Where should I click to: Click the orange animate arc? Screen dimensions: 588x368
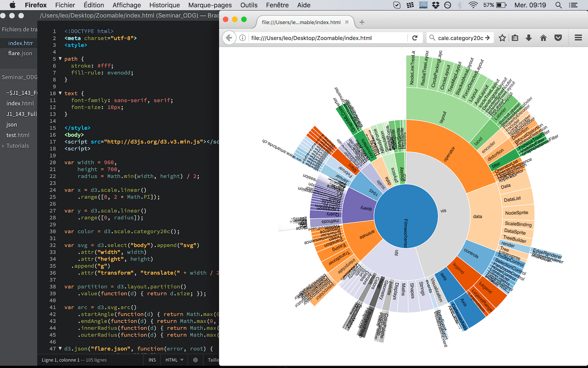(x=367, y=235)
